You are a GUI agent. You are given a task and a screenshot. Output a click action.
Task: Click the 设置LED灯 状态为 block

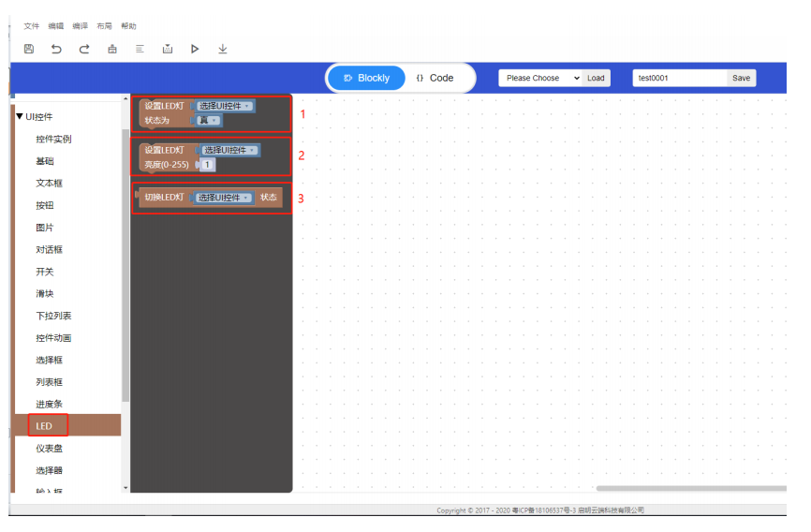[164, 113]
